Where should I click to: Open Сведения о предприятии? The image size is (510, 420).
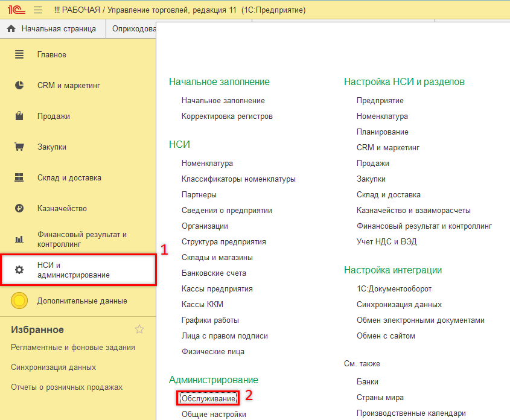tap(227, 211)
